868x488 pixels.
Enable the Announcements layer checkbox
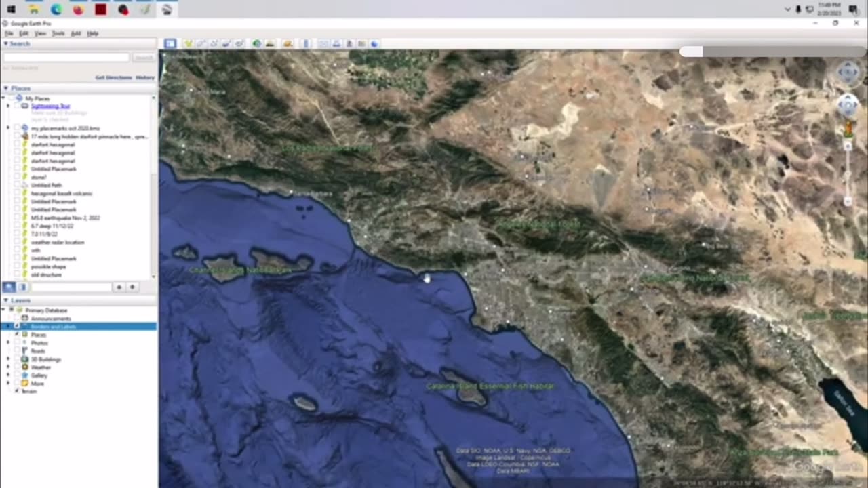click(x=18, y=319)
